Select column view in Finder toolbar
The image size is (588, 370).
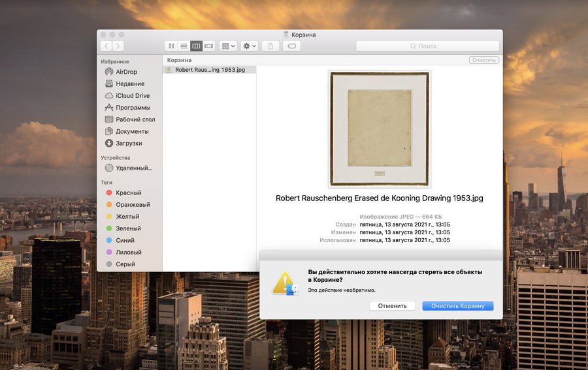(196, 46)
